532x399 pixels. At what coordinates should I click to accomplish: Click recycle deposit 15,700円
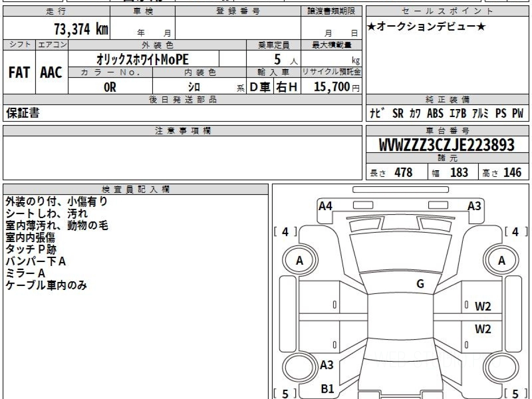(337, 87)
